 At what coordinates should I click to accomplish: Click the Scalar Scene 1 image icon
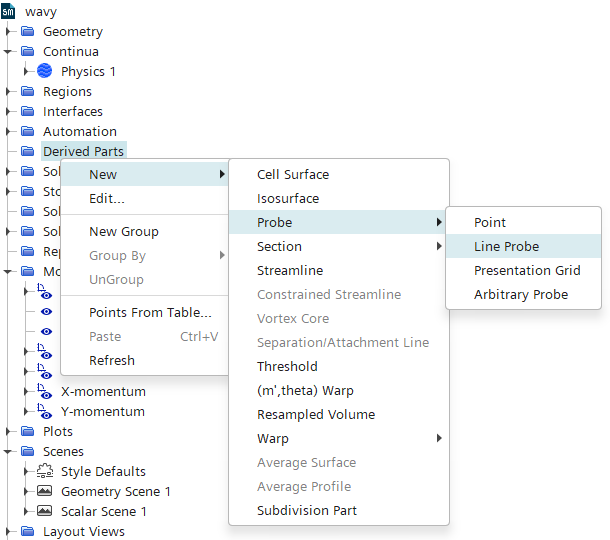[x=45, y=511]
